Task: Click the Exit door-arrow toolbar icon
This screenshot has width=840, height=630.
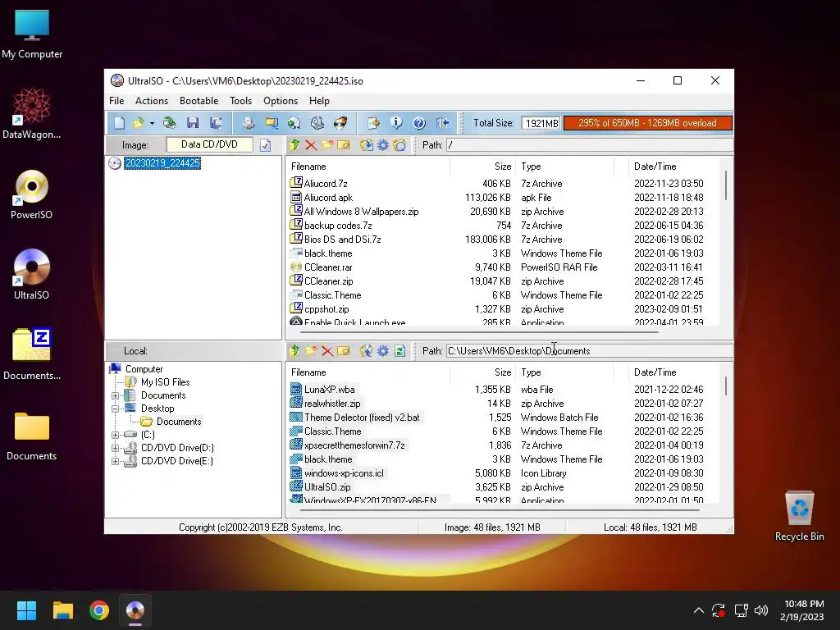Action: (x=442, y=123)
